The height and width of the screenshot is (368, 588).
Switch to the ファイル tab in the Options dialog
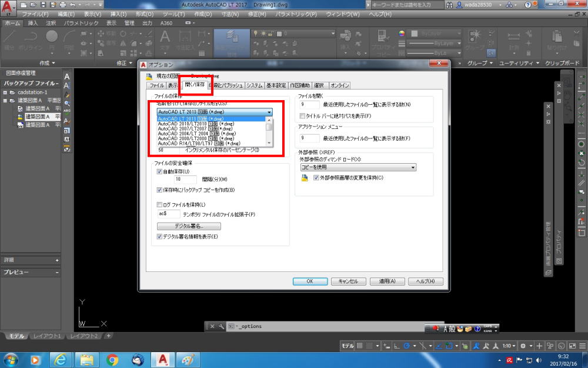click(157, 85)
